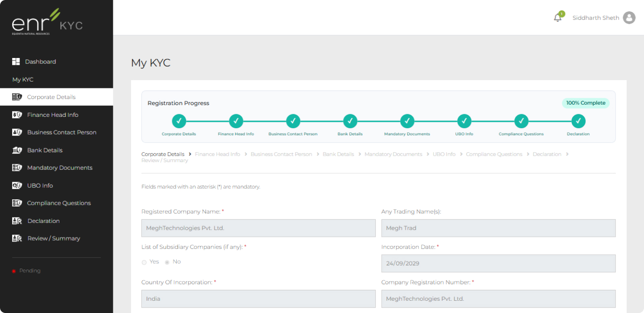Click the My KYC page heading
644x313 pixels.
pyautogui.click(x=150, y=63)
